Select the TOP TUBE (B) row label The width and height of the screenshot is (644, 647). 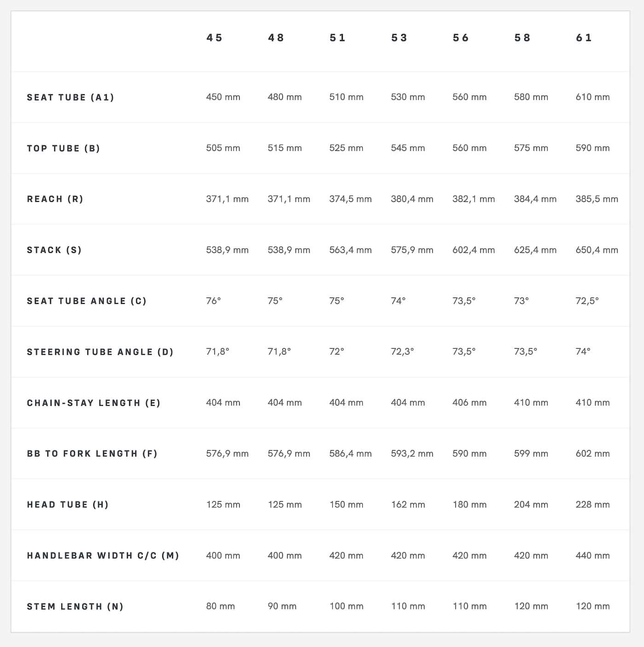pyautogui.click(x=63, y=149)
